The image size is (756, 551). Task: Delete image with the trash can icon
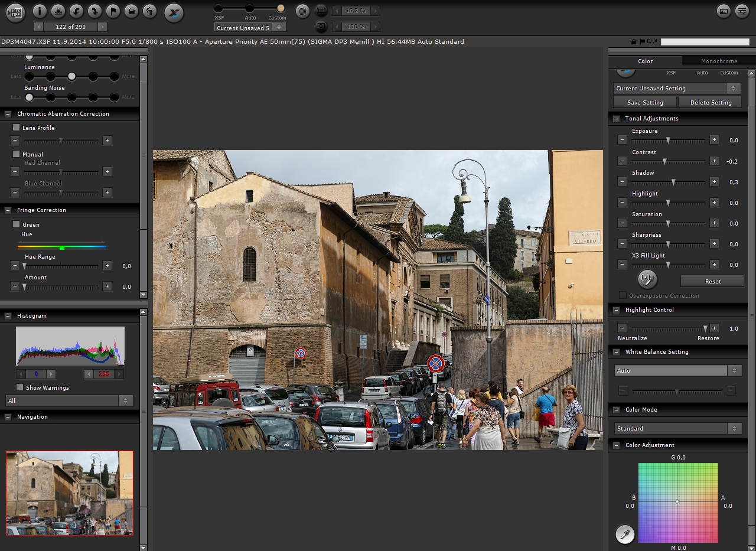(x=149, y=11)
